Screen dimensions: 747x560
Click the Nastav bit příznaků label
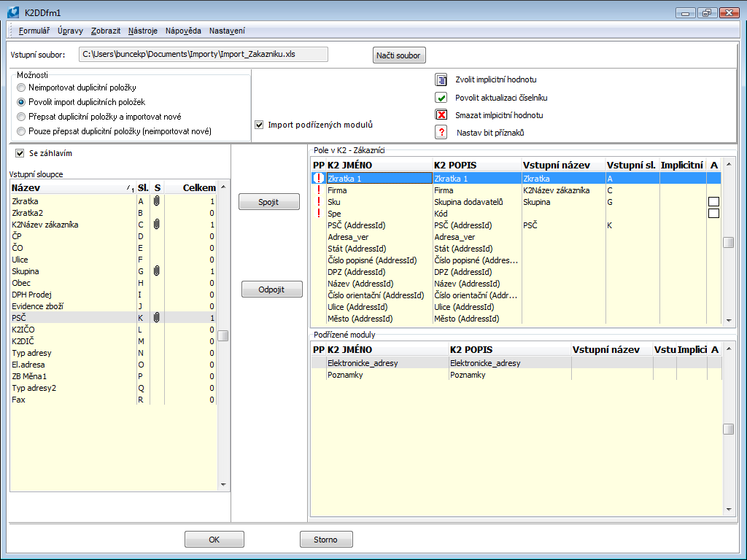pos(490,133)
